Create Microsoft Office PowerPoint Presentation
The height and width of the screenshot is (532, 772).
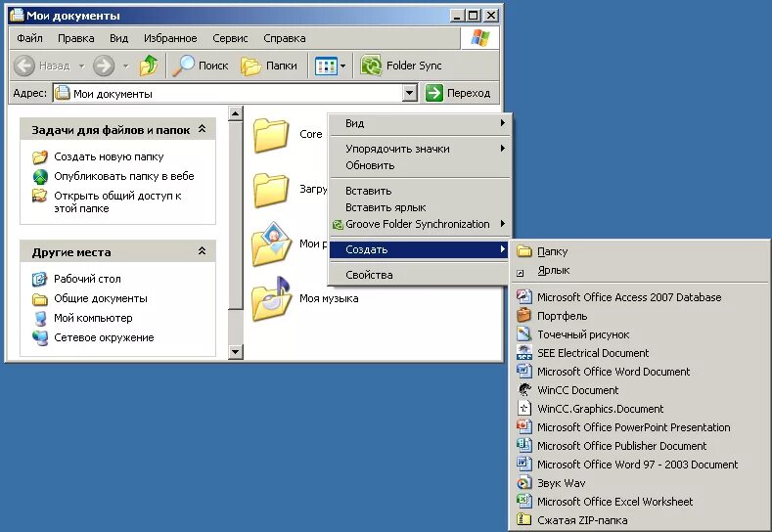(x=640, y=427)
